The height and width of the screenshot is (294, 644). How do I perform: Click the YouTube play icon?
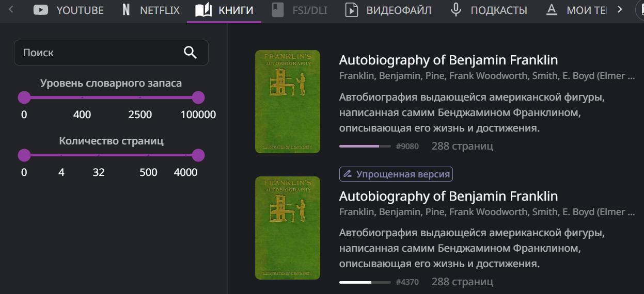[x=41, y=10]
